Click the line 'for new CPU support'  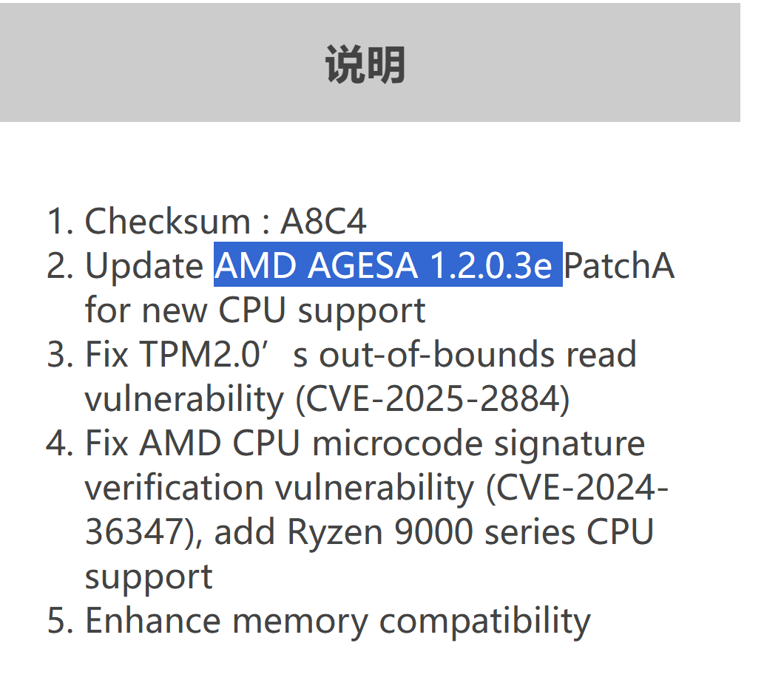255,310
